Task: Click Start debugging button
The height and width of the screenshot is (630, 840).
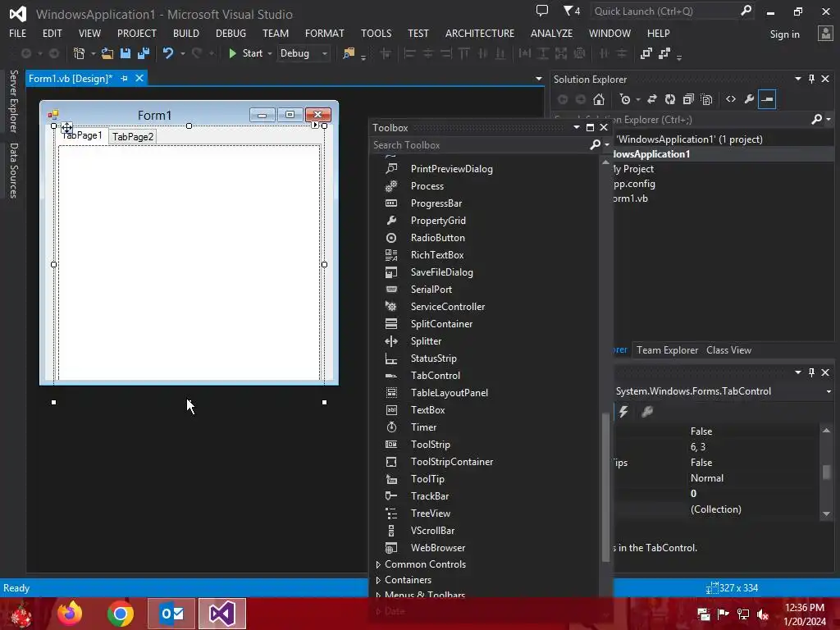Action: click(x=246, y=53)
